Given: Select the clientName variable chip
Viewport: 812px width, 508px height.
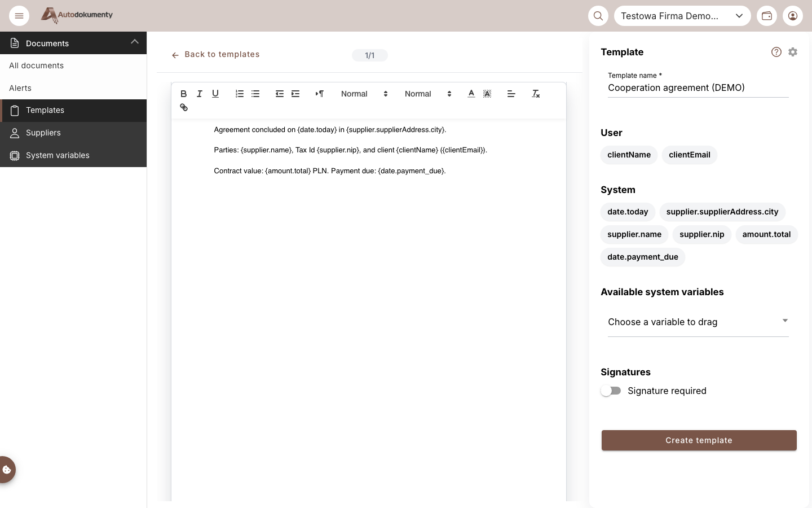Looking at the screenshot, I should point(629,155).
